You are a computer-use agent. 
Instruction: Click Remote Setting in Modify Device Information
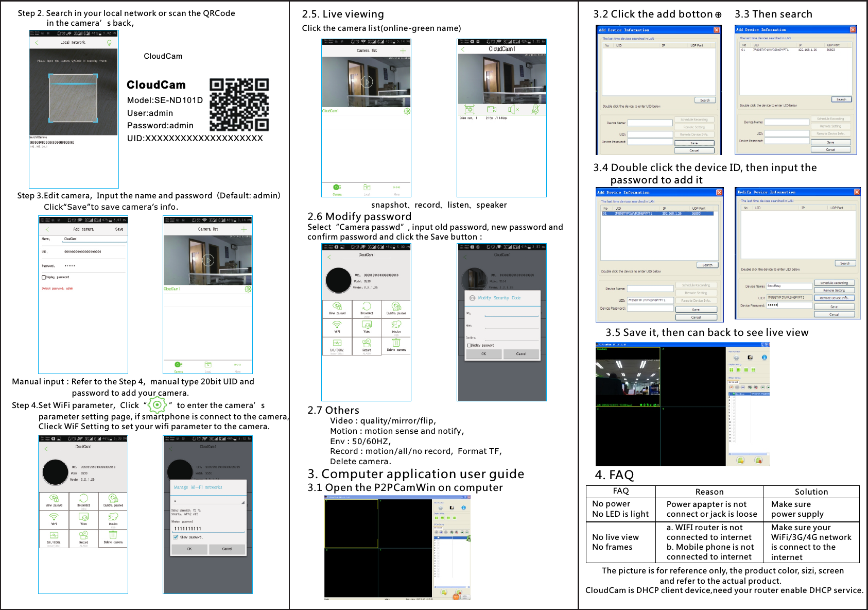[x=834, y=291]
